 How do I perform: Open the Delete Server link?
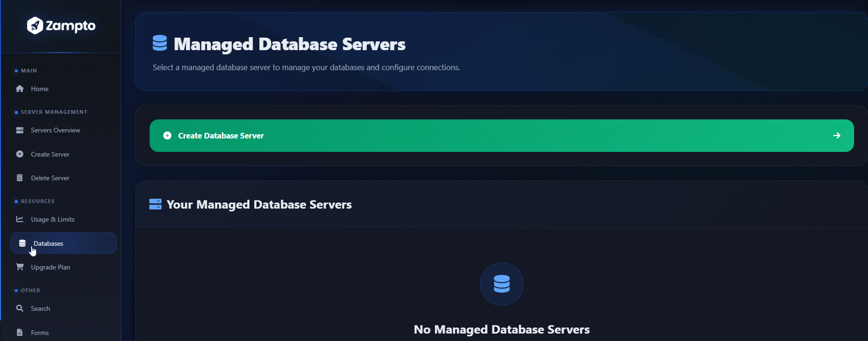[50, 178]
